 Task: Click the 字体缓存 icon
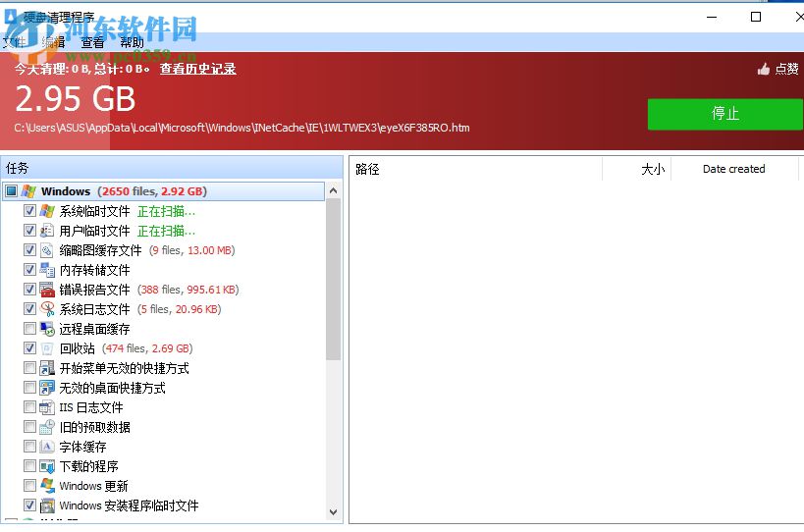[x=47, y=447]
